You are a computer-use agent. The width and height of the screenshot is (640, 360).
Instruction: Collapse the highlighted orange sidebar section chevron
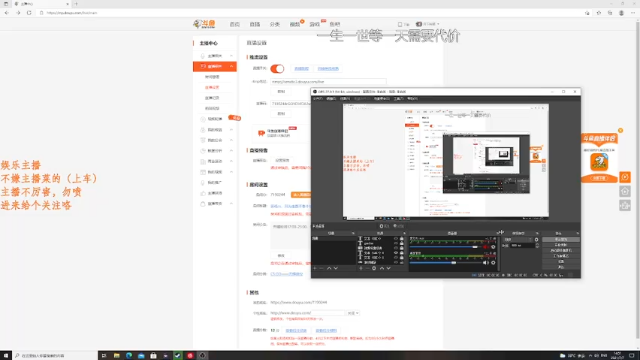(x=231, y=66)
